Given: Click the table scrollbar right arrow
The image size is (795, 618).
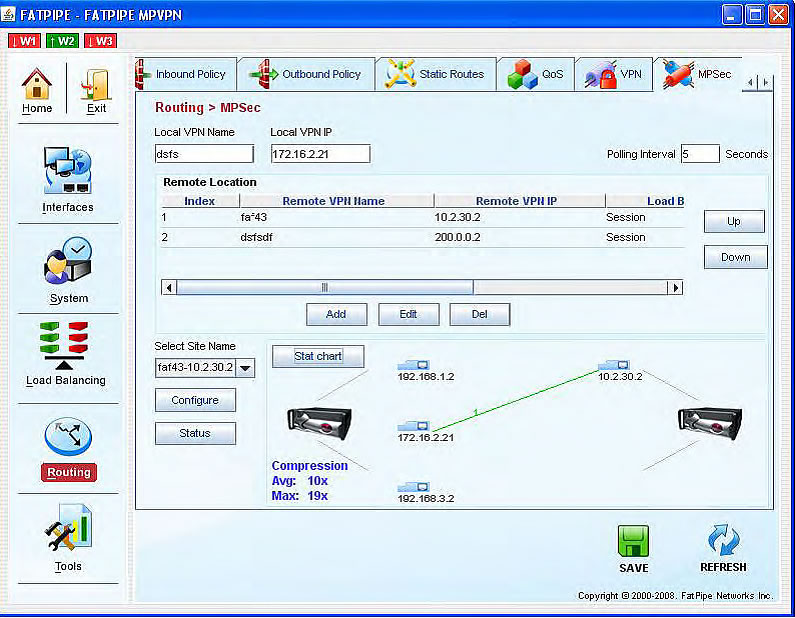Looking at the screenshot, I should (675, 288).
